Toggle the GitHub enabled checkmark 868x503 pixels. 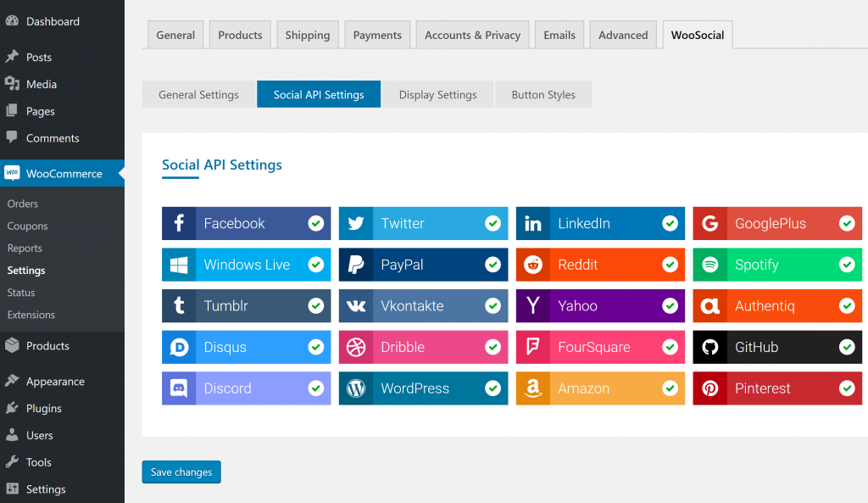[x=847, y=347]
